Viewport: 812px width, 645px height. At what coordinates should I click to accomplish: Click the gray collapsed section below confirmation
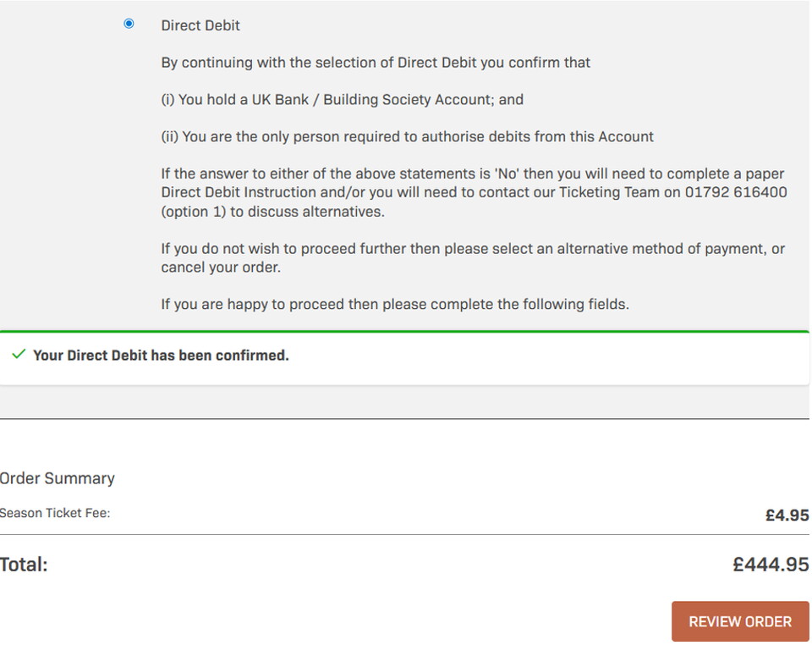pos(406,398)
